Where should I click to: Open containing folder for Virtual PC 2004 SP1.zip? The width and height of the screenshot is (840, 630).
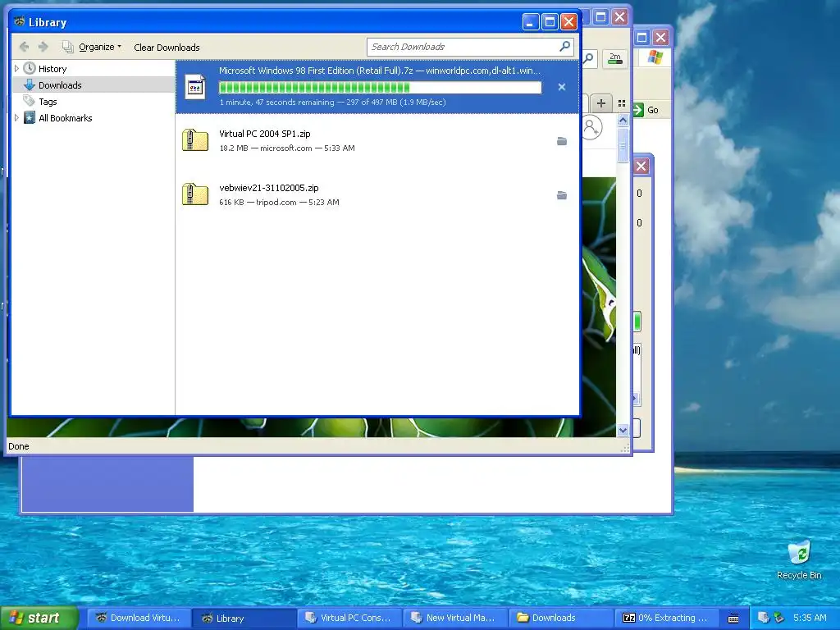tap(561, 141)
